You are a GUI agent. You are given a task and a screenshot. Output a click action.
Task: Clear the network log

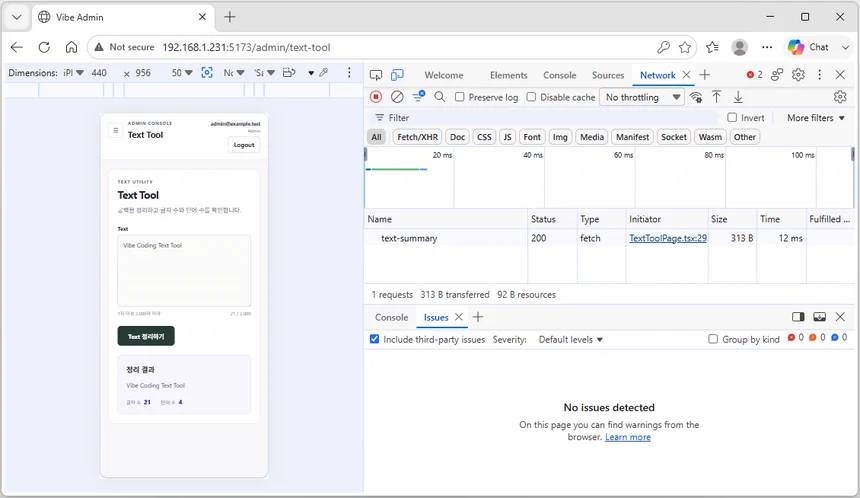[397, 97]
